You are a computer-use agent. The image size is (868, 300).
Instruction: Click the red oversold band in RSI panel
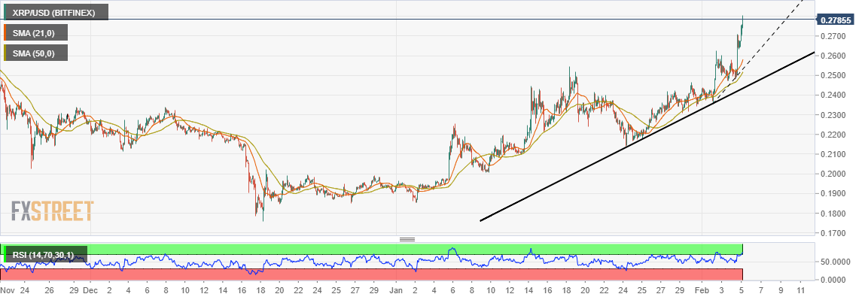(371, 274)
